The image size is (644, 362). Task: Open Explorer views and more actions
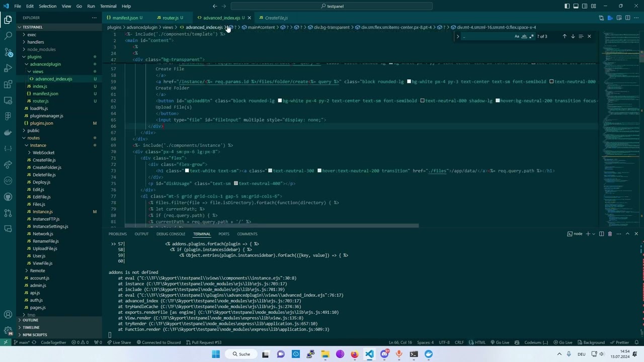[94, 18]
